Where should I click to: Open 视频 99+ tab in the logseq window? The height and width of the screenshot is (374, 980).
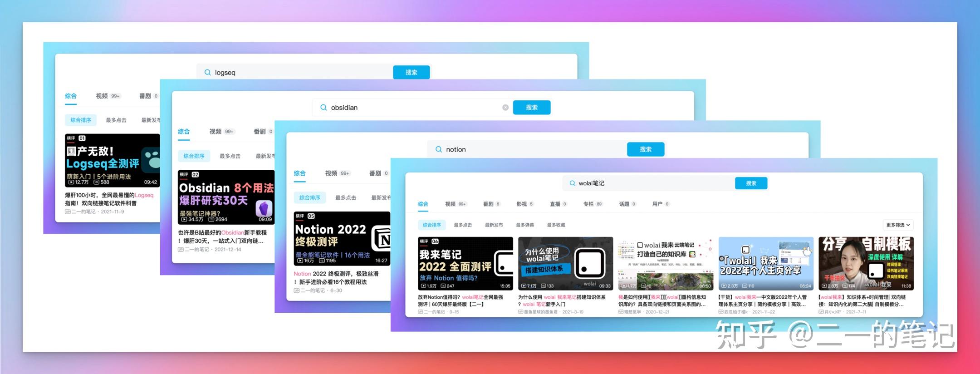(x=108, y=96)
